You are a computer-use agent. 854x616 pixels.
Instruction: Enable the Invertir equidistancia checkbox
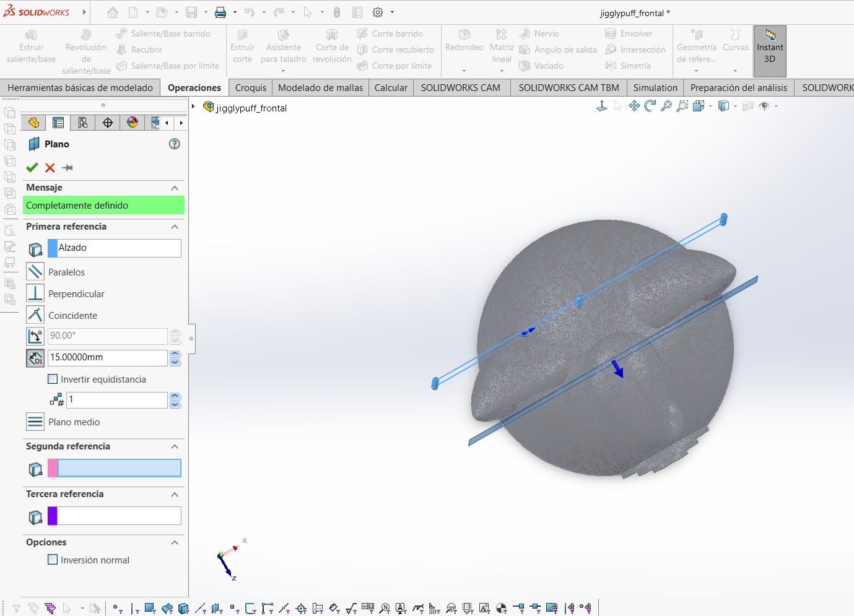coord(53,379)
